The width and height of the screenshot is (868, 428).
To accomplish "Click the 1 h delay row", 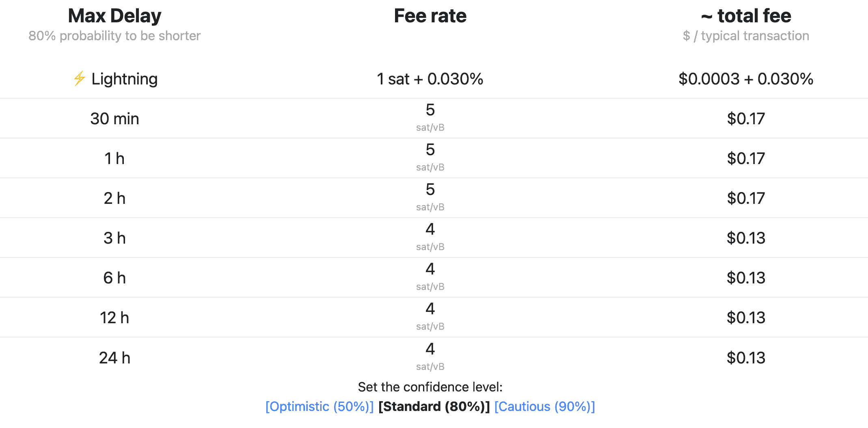I will coord(114,158).
